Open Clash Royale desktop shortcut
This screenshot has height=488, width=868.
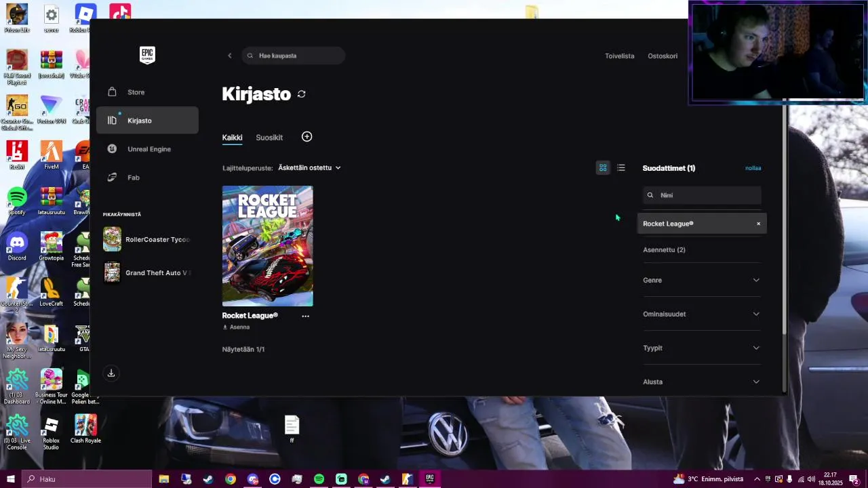[x=85, y=429]
